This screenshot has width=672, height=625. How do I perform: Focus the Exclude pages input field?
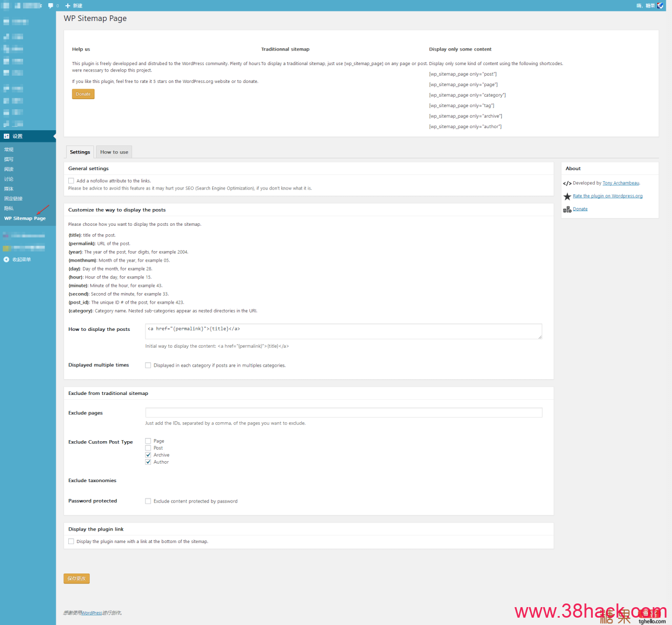coord(343,413)
